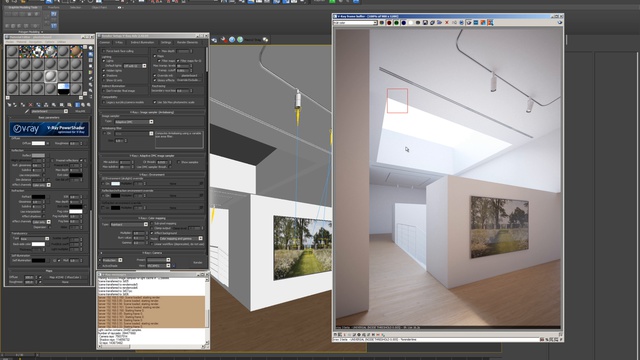The image size is (640, 360).
Task: Open Color mapping Mode dropdown
Action: point(181,239)
